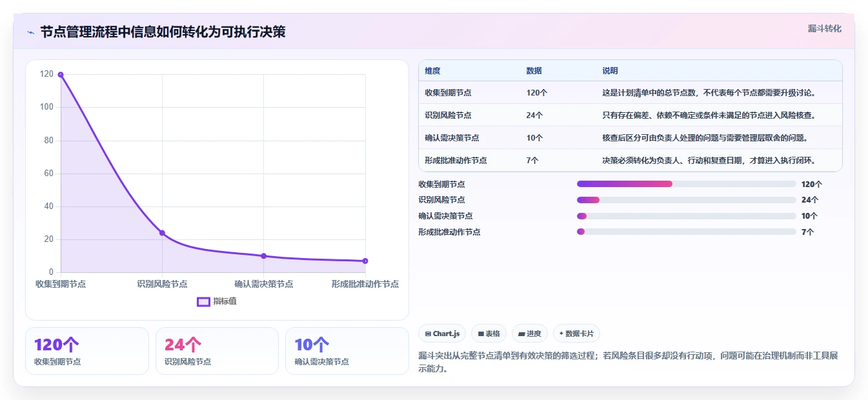Click the 120 y-axis tick label
This screenshot has height=400, width=868.
pyautogui.click(x=46, y=74)
